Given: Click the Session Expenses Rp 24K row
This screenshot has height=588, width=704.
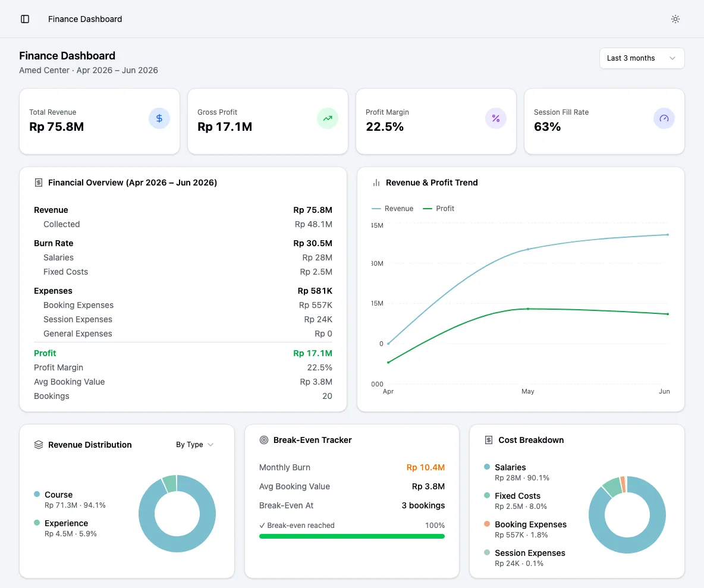Looking at the screenshot, I should pos(183,320).
